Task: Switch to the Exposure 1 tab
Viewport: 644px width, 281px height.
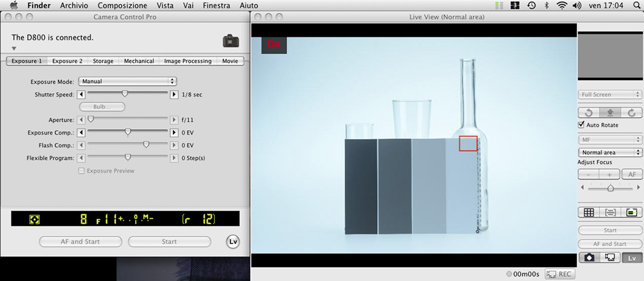Action: pos(27,61)
